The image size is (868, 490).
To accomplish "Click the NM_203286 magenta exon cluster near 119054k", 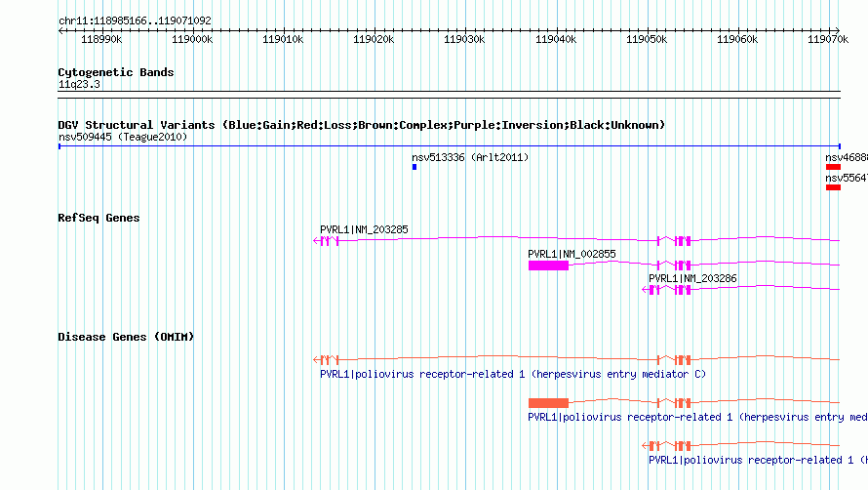I will pyautogui.click(x=683, y=289).
